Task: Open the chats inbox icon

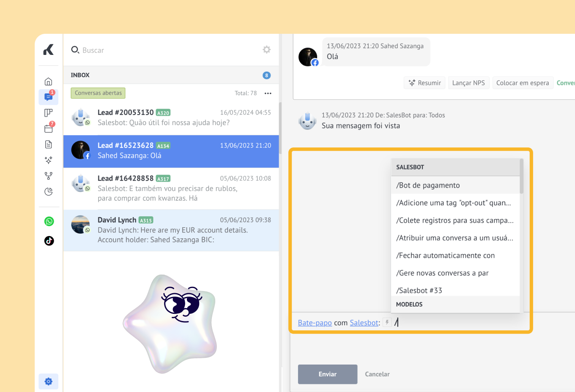Action: [x=49, y=97]
